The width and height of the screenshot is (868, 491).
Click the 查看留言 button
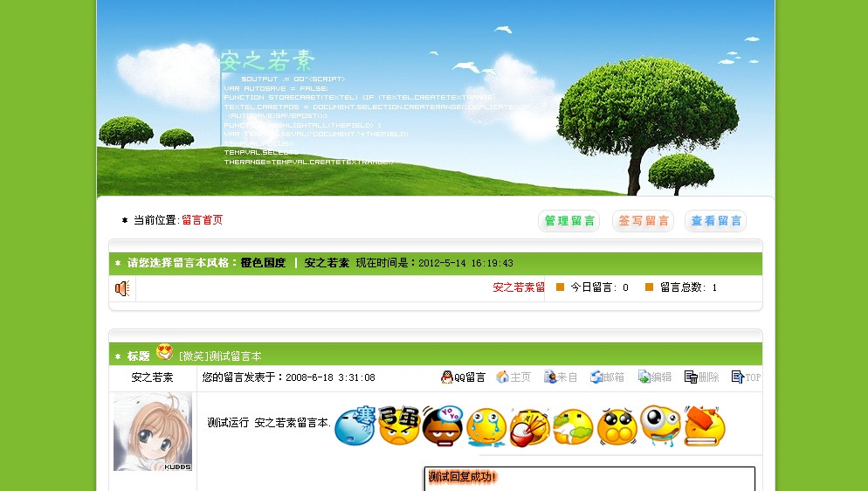tap(716, 221)
